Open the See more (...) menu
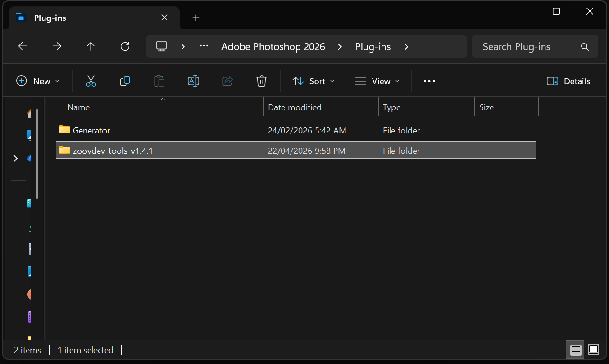Screen dimensions: 609x364 tap(429, 81)
